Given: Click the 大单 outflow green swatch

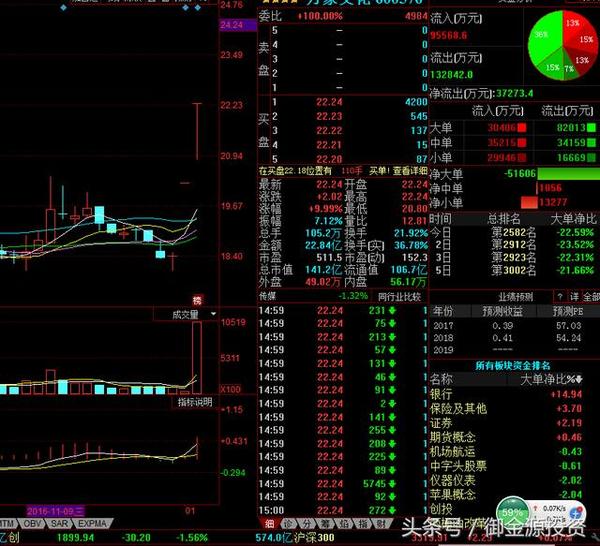Looking at the screenshot, I should point(591,128).
